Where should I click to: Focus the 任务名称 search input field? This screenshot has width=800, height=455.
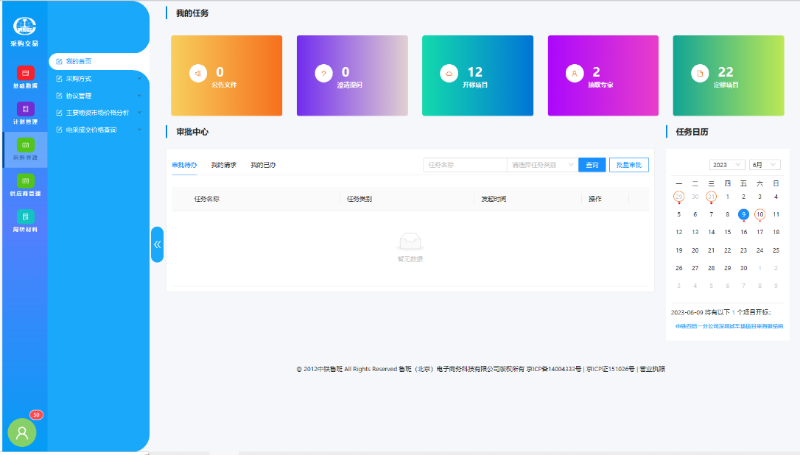[x=465, y=165]
